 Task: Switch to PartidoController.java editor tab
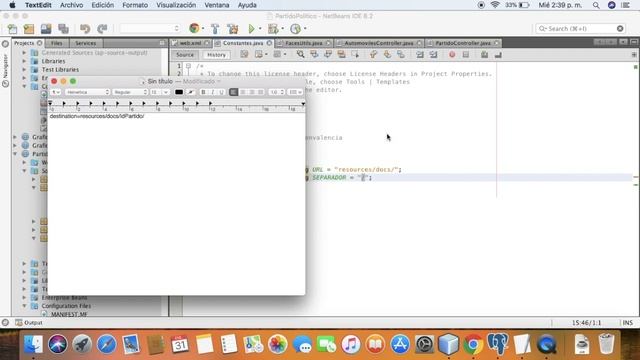[x=463, y=43]
